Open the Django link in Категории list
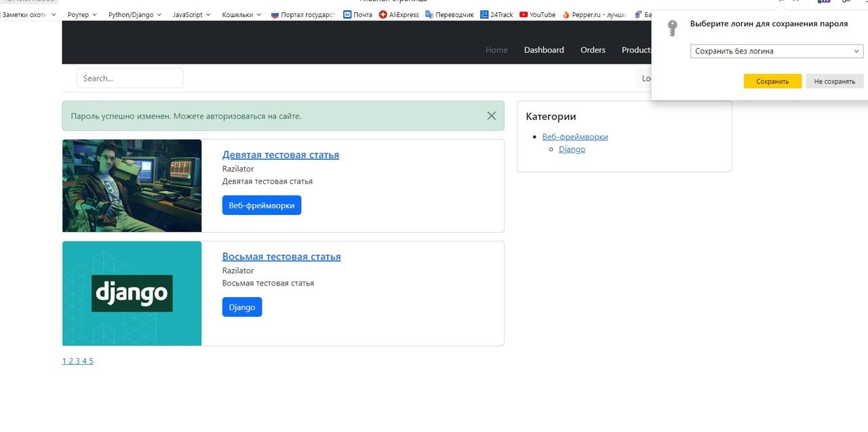 point(572,149)
